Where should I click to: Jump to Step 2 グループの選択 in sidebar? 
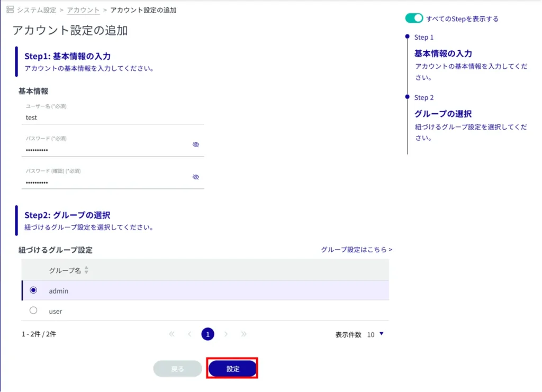click(442, 114)
